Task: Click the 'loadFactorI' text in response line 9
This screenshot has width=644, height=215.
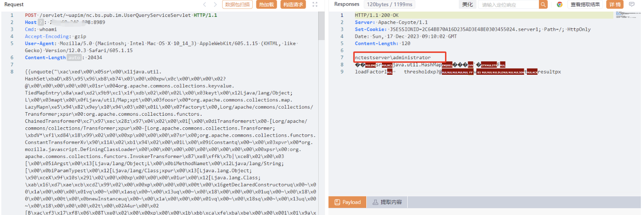Action: pyautogui.click(x=371, y=72)
